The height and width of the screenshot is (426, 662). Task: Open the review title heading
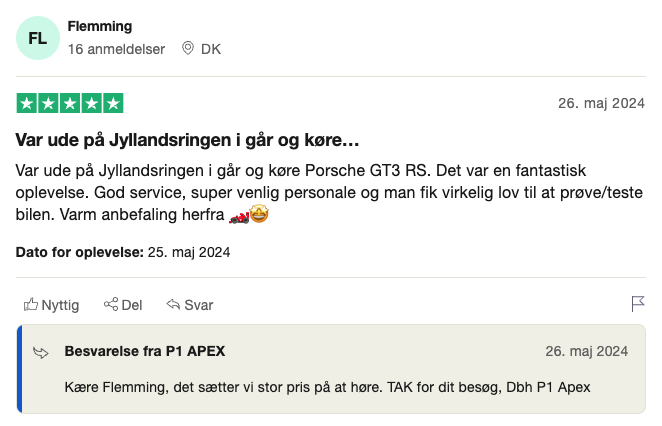(188, 137)
